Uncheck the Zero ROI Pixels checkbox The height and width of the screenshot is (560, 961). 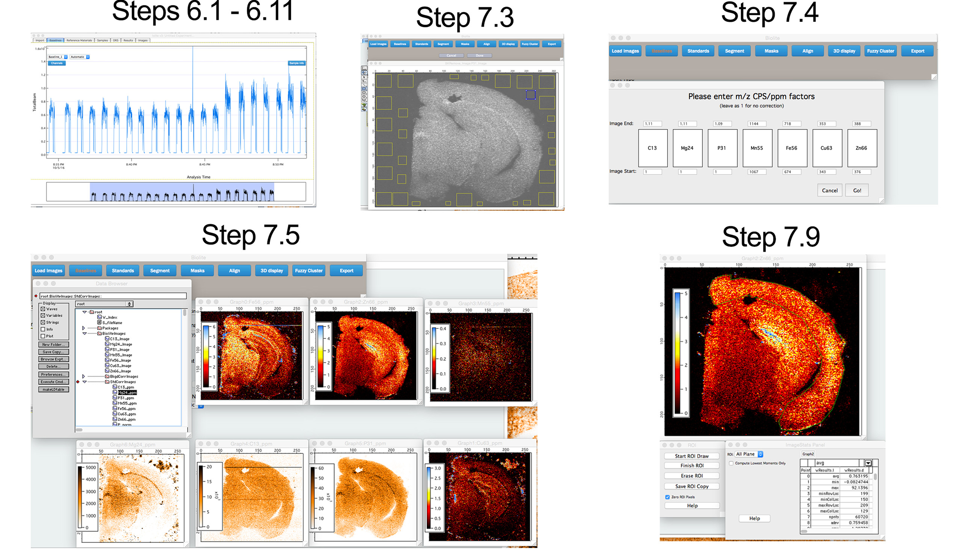(x=667, y=497)
